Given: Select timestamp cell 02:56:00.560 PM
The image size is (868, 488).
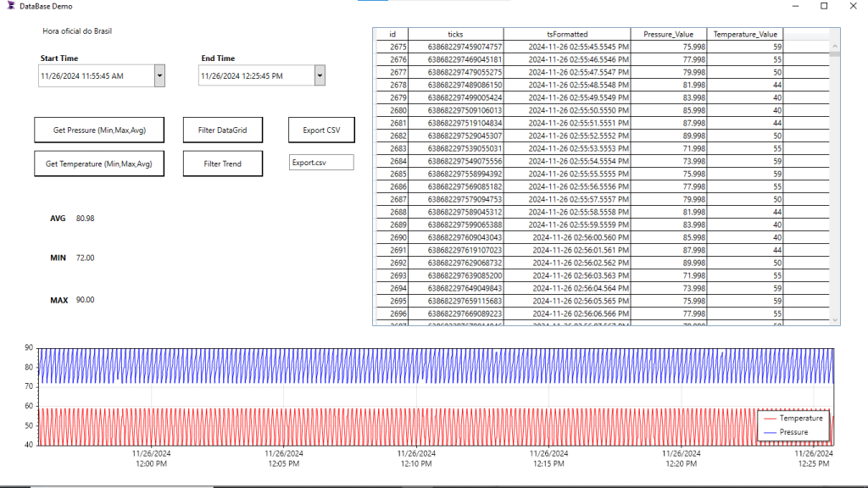Looking at the screenshot, I should (567, 238).
